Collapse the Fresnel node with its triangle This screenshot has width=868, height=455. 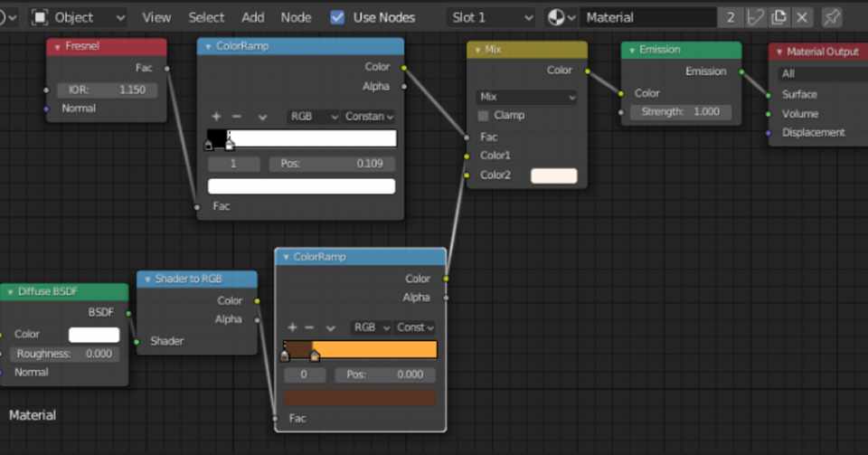57,47
